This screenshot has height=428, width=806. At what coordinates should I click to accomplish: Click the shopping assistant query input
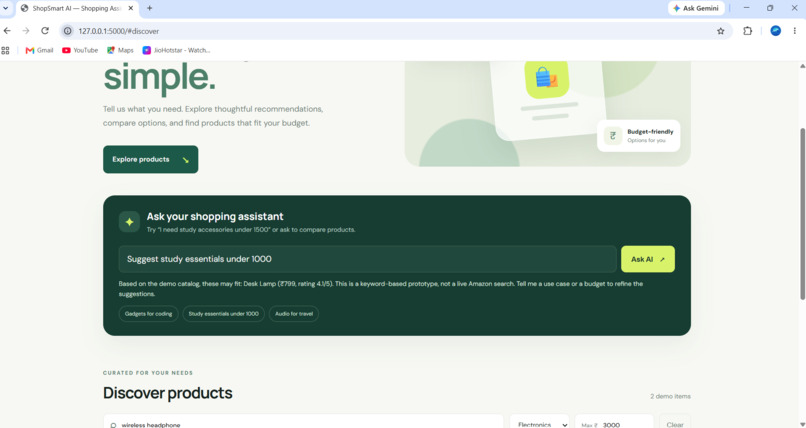tap(368, 259)
